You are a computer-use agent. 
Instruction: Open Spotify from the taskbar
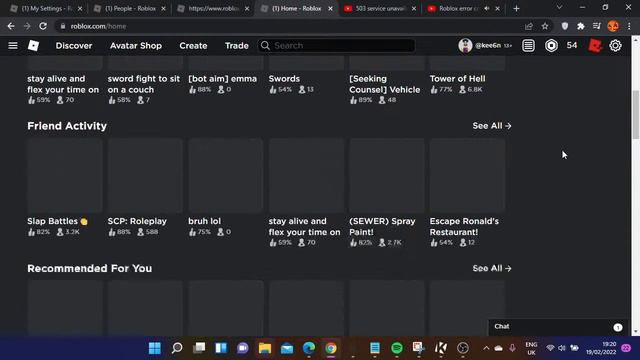(397, 348)
